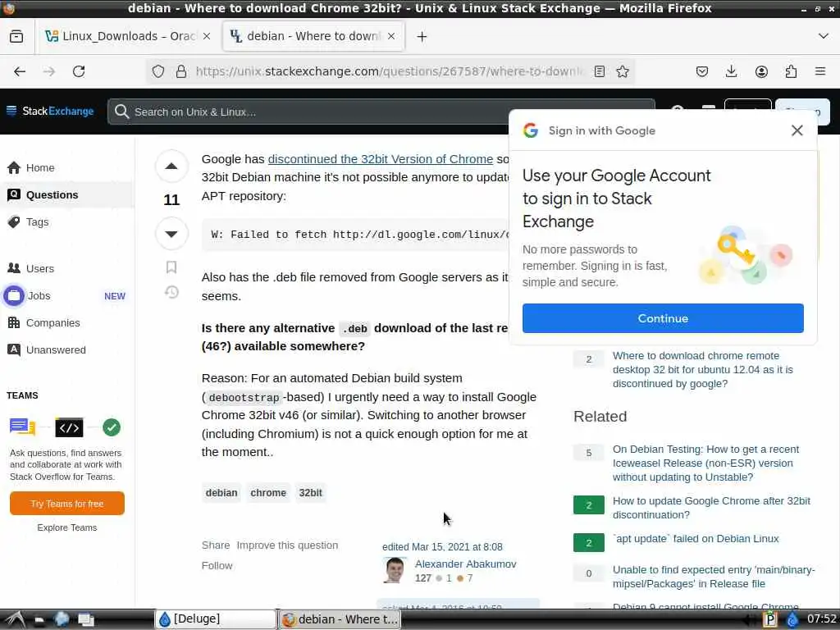Click the show desktop taskbar icon
Viewport: 840px width, 630px height.
point(85,620)
